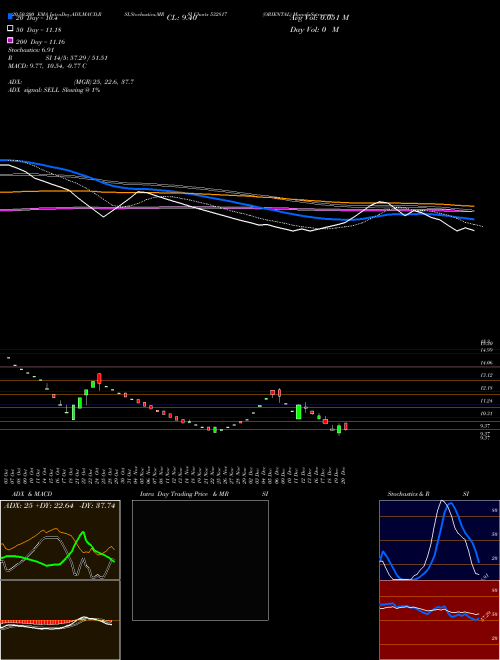Open the MACD histogram chart with red bars

pos(60,620)
